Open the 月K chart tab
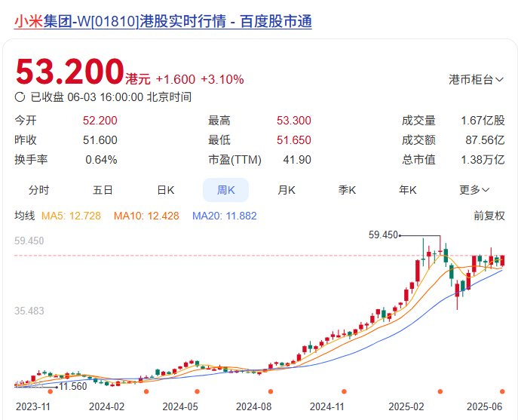Viewport: 518px width, 420px height. [x=287, y=190]
